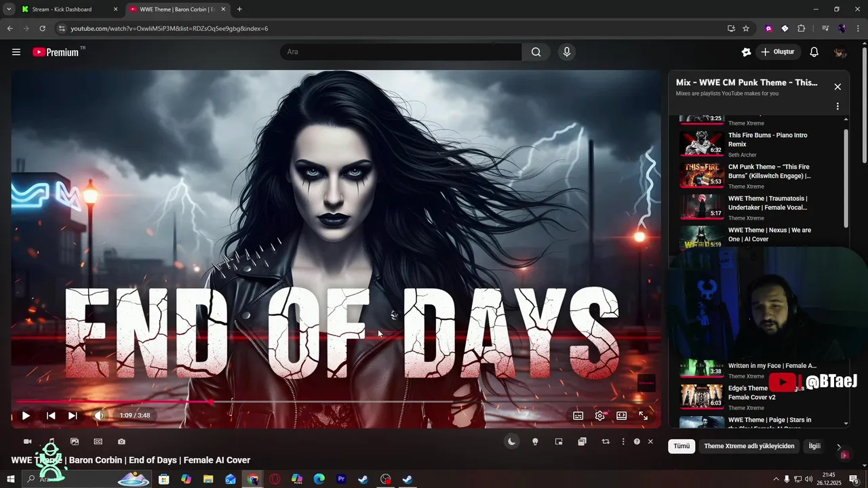Viewport: 868px width, 488px height.
Task: Mute the video volume speaker
Action: 99,415
